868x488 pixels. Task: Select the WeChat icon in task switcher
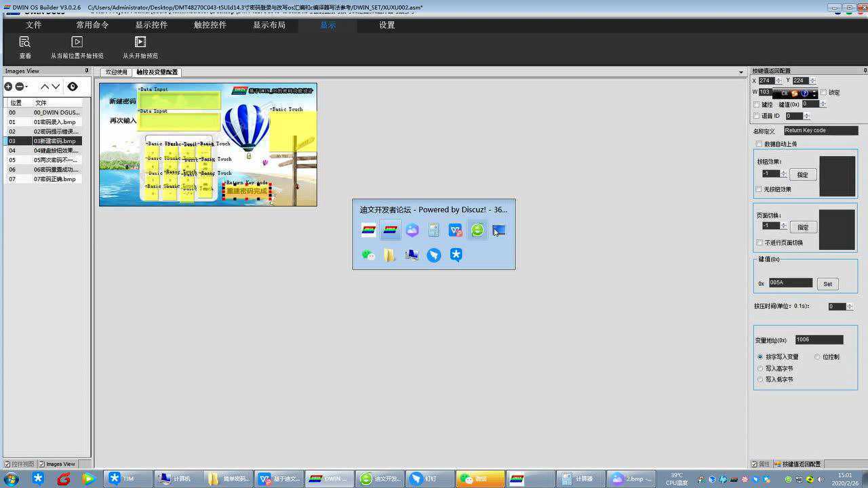click(368, 255)
